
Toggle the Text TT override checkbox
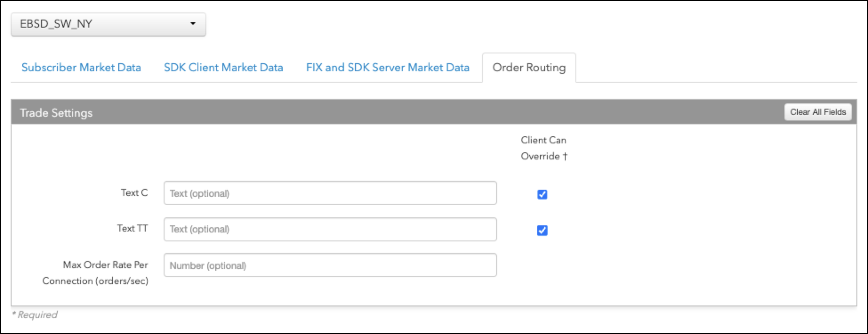[x=542, y=230]
